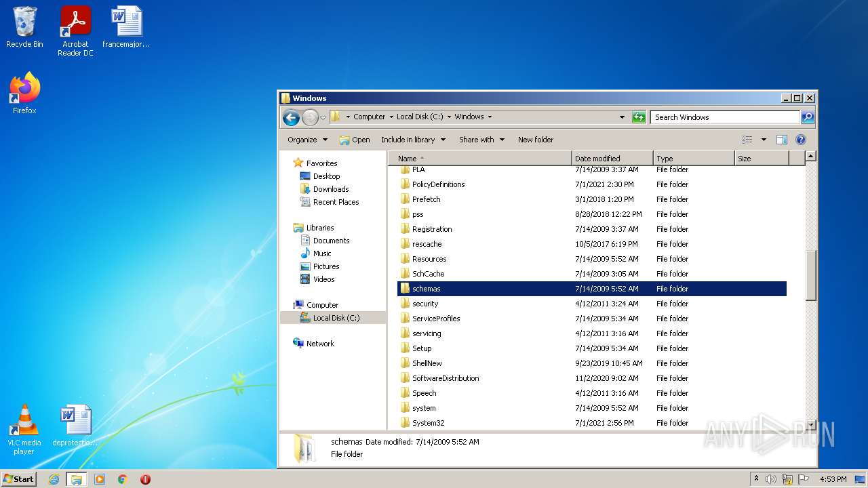Open Explorer Help question mark icon
Viewport: 868px width, 488px height.
click(801, 140)
